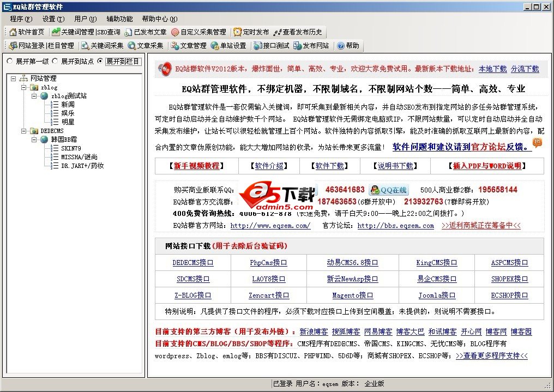Collapse the zblog测试站 node

pyautogui.click(x=34, y=96)
